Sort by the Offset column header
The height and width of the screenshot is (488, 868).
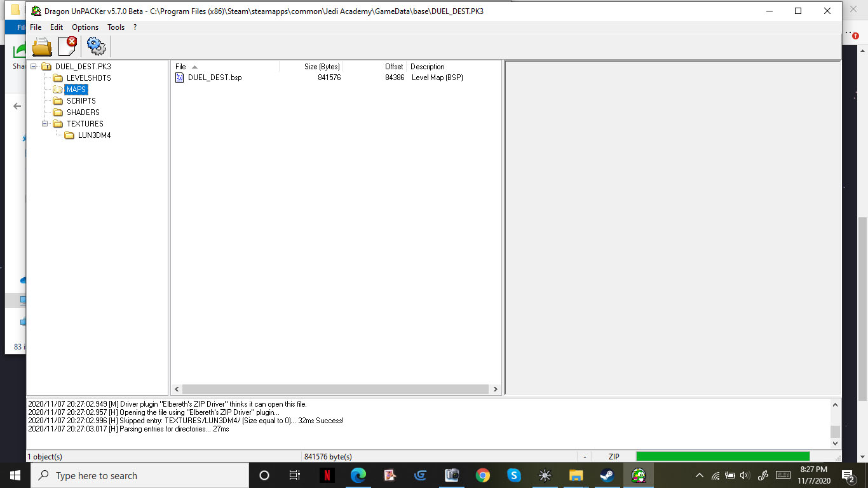click(x=375, y=67)
